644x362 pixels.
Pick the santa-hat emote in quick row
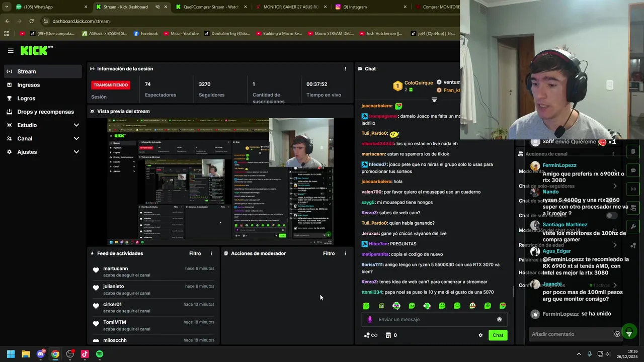(472, 306)
